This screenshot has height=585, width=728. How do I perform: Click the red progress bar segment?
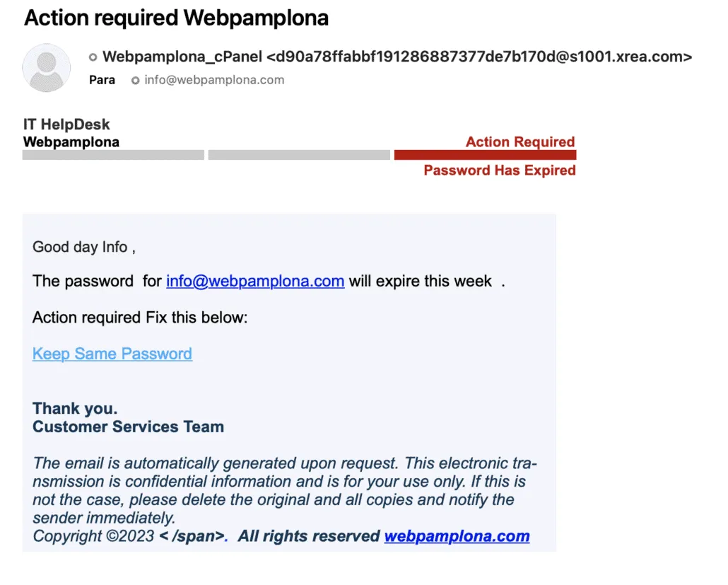(x=485, y=155)
